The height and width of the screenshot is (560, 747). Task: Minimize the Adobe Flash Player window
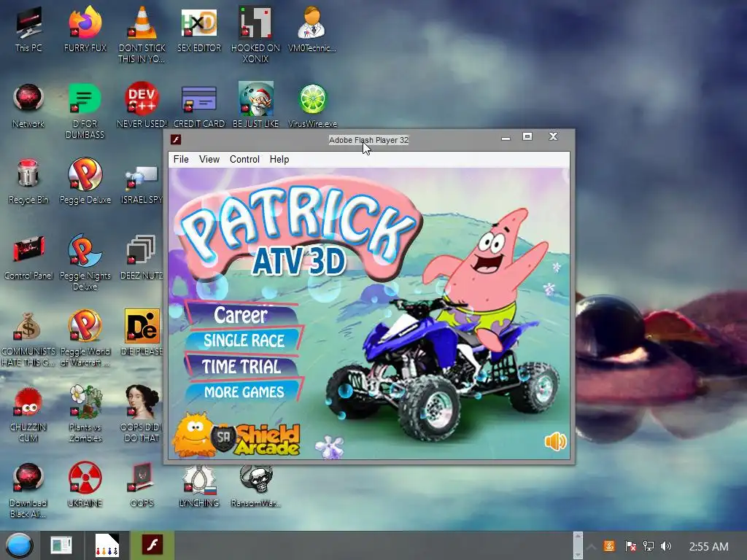(506, 138)
